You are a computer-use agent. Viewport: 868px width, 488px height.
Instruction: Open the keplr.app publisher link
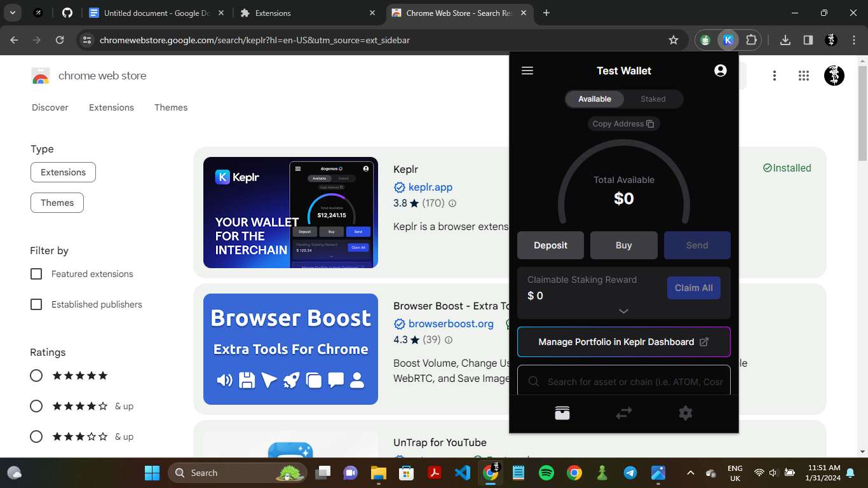(x=430, y=187)
